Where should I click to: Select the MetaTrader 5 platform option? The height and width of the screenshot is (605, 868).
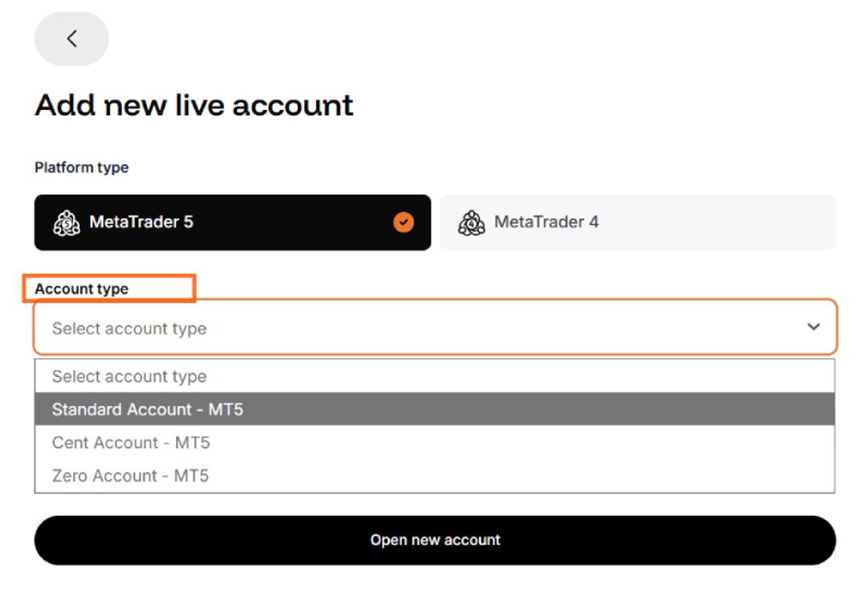point(232,223)
